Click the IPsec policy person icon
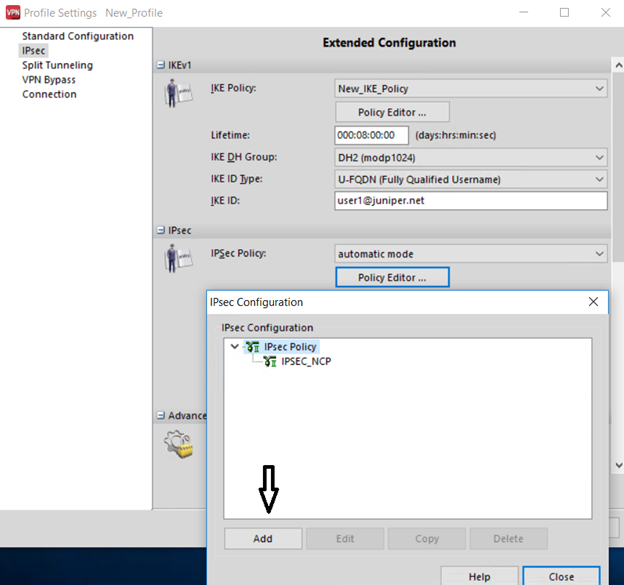Screen dimensions: 624x585 pyautogui.click(x=178, y=259)
